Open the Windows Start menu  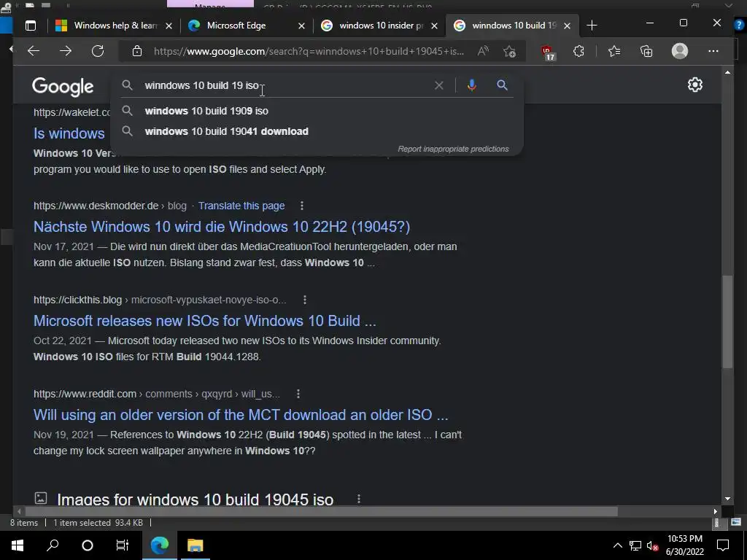click(18, 545)
